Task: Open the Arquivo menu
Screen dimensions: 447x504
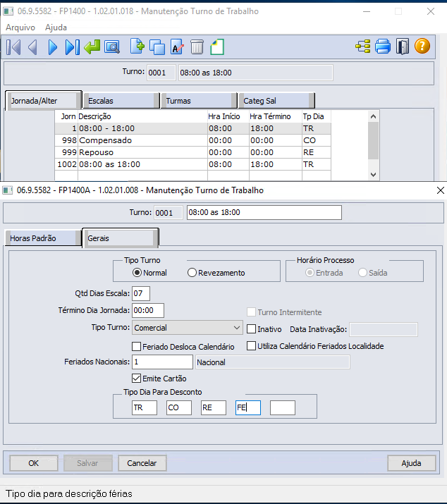Action: click(20, 27)
